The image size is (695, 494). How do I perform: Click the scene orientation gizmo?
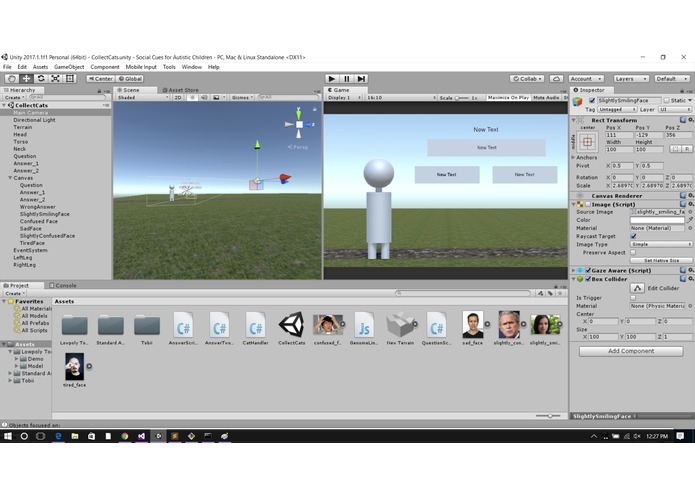(299, 124)
